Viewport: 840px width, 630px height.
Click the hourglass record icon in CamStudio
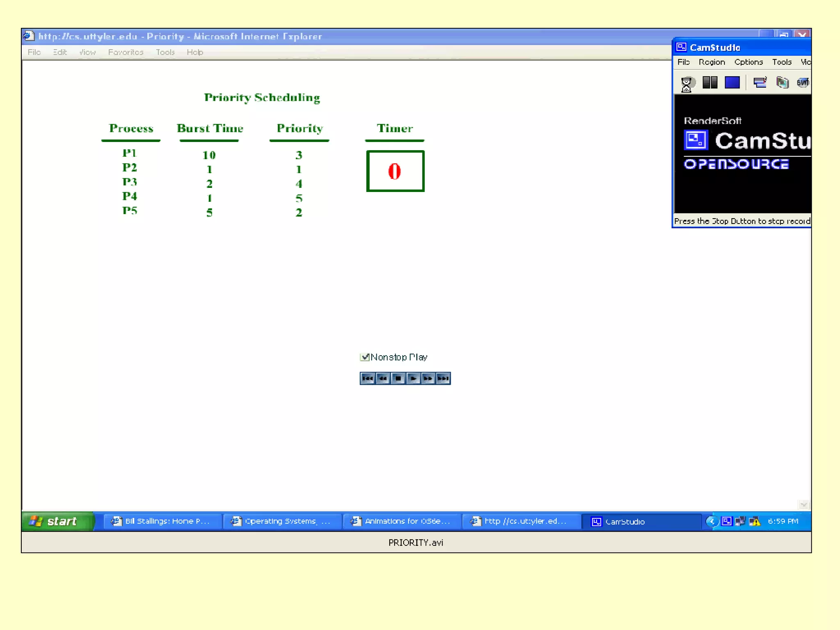point(686,84)
